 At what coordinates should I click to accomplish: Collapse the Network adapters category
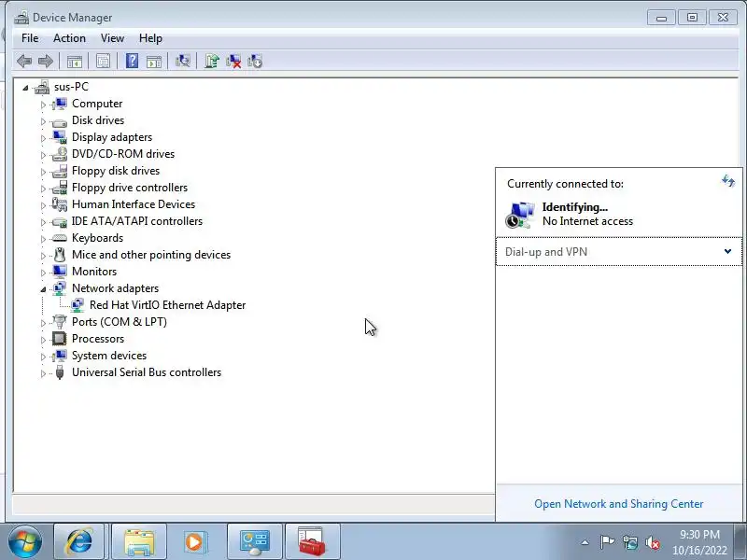click(43, 289)
